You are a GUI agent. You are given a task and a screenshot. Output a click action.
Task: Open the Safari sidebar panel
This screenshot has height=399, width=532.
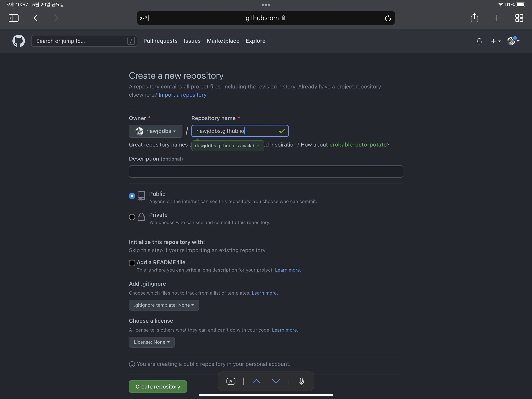pyautogui.click(x=14, y=18)
